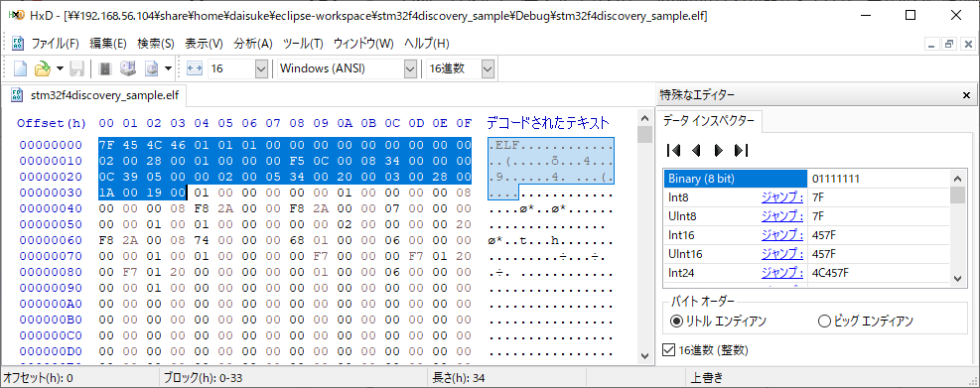Click the status bar オフセット(h): 0 entry
This screenshot has width=980, height=388.
click(x=39, y=378)
